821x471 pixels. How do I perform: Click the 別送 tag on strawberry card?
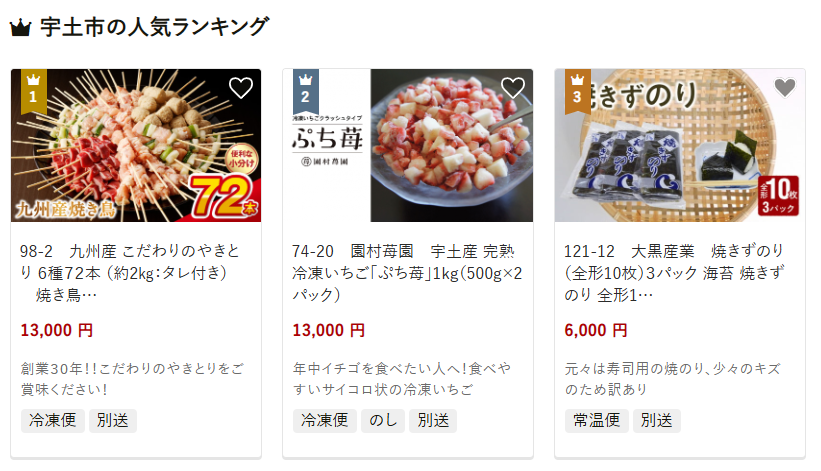tap(433, 421)
